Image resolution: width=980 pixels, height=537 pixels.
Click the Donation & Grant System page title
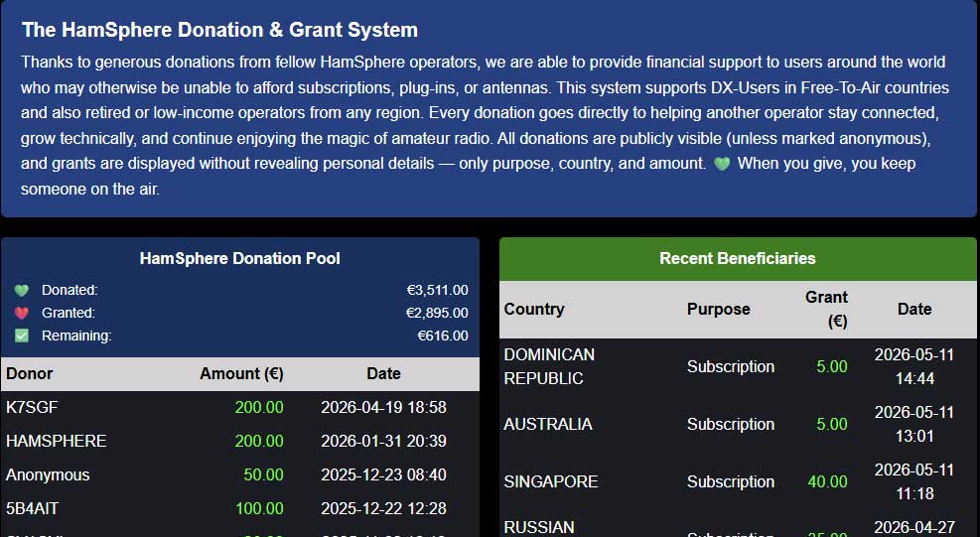tap(219, 30)
